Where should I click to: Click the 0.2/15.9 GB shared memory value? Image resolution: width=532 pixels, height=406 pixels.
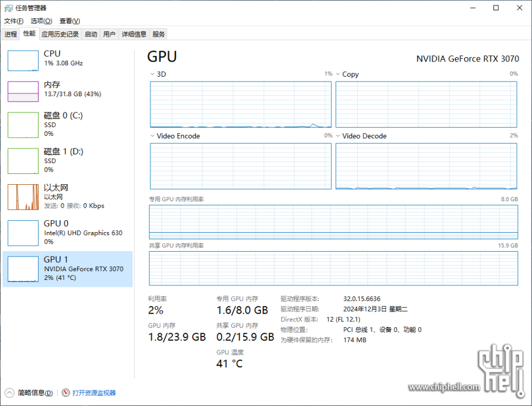pos(245,336)
